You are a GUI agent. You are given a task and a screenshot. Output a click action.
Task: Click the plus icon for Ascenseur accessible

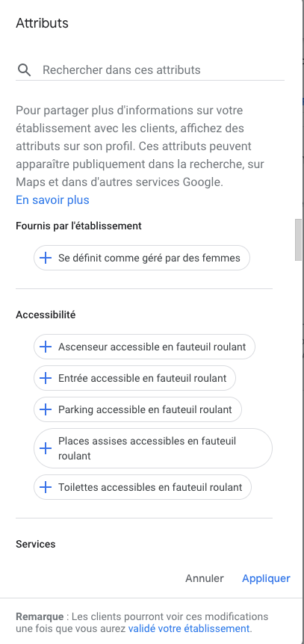[x=45, y=347]
